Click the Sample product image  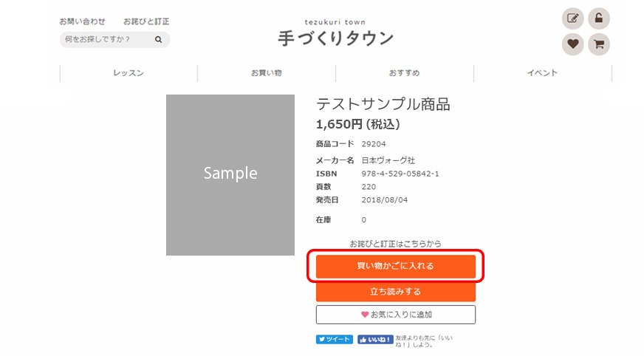(x=230, y=174)
